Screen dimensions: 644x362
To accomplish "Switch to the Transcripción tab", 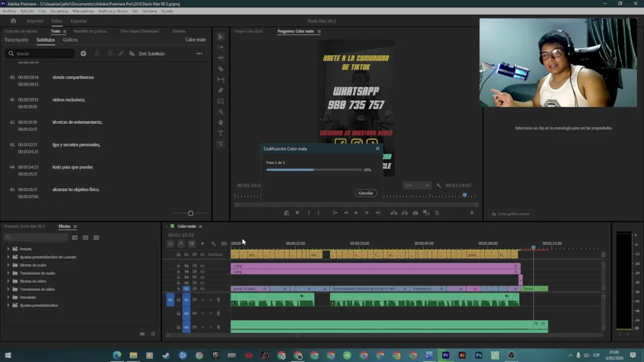I will coord(16,40).
